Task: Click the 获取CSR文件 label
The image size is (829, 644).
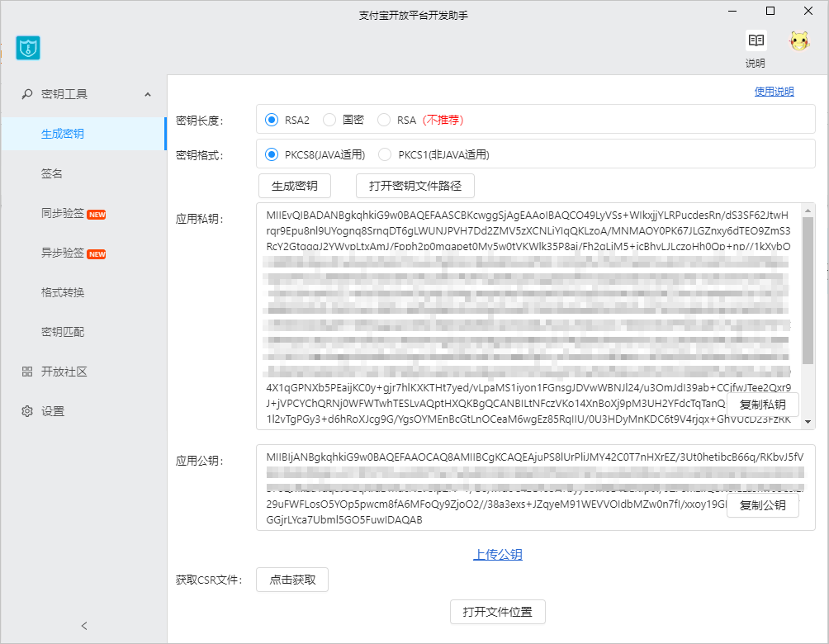Action: click(x=210, y=580)
